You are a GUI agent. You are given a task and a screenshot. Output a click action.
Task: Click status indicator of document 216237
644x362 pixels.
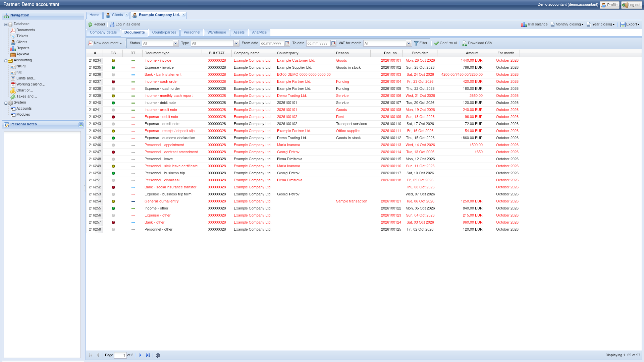(x=113, y=82)
